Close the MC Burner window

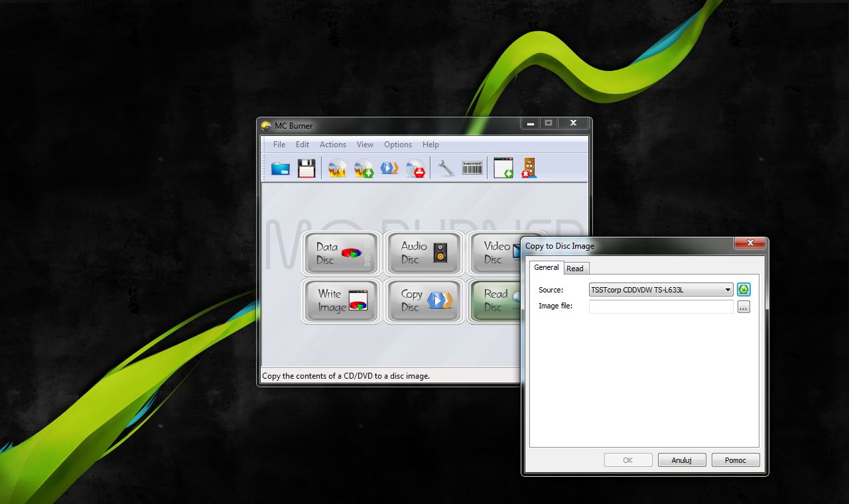(573, 123)
